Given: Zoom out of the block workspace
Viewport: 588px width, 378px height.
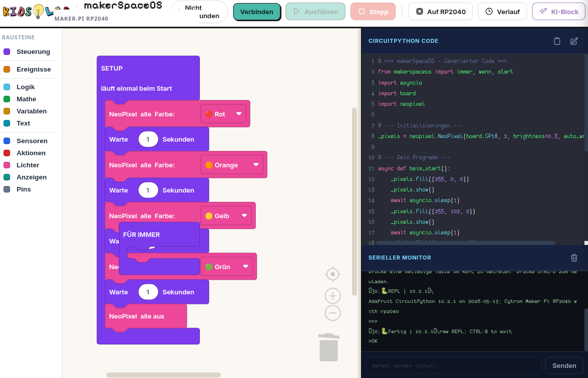Looking at the screenshot, I should 333,313.
